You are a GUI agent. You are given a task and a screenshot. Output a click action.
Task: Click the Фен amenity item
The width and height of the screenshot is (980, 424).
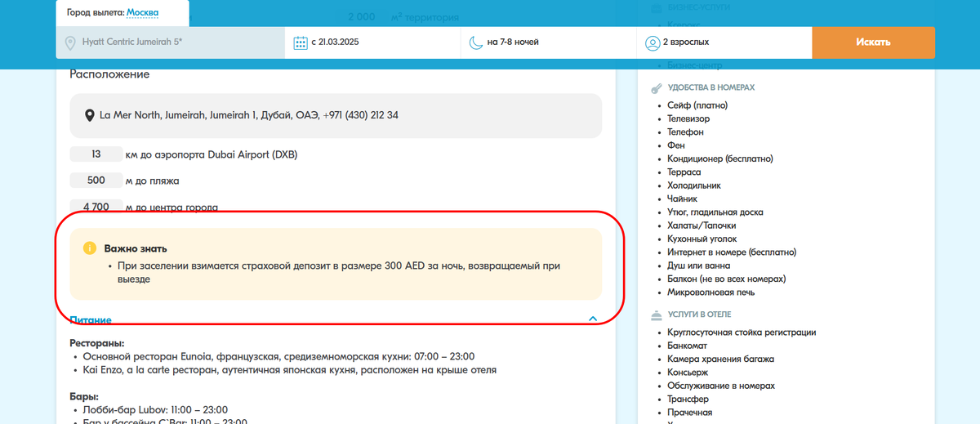tap(676, 145)
